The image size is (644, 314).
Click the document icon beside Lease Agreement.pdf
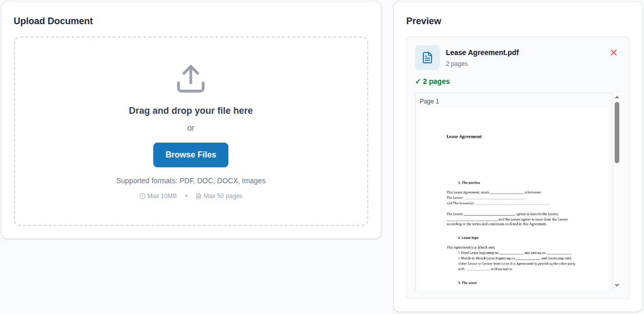coord(427,58)
